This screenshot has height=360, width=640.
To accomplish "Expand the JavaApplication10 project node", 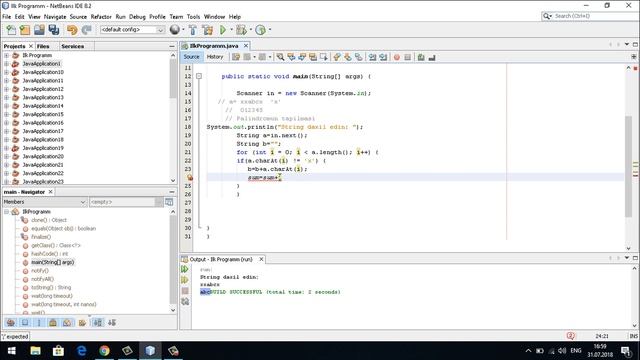I will point(7,72).
